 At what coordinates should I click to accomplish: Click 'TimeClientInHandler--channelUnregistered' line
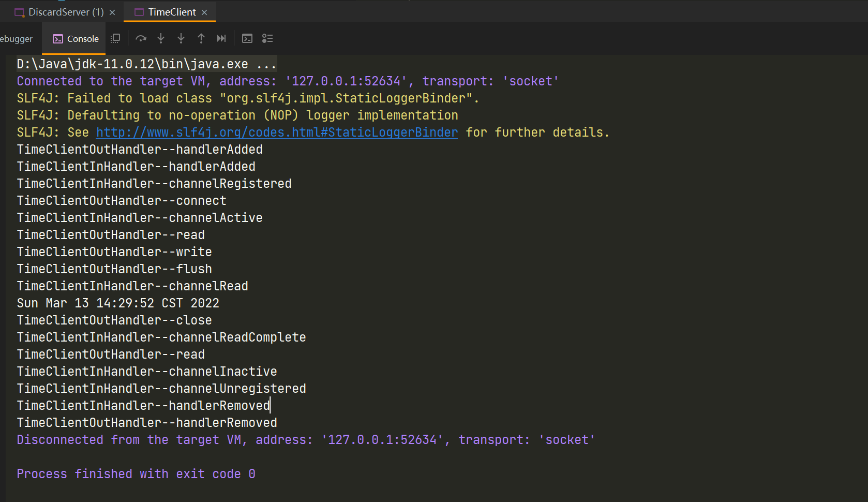[x=161, y=389]
